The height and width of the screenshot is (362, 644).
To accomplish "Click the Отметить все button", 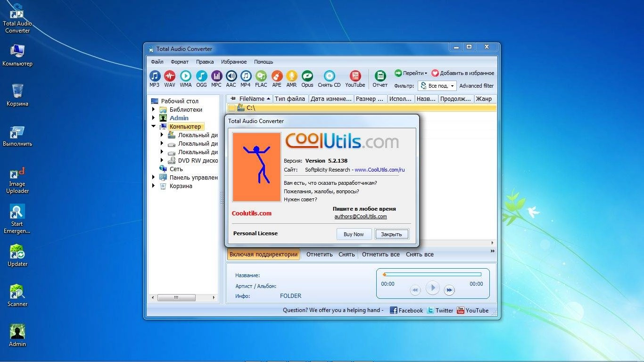I will tap(381, 254).
